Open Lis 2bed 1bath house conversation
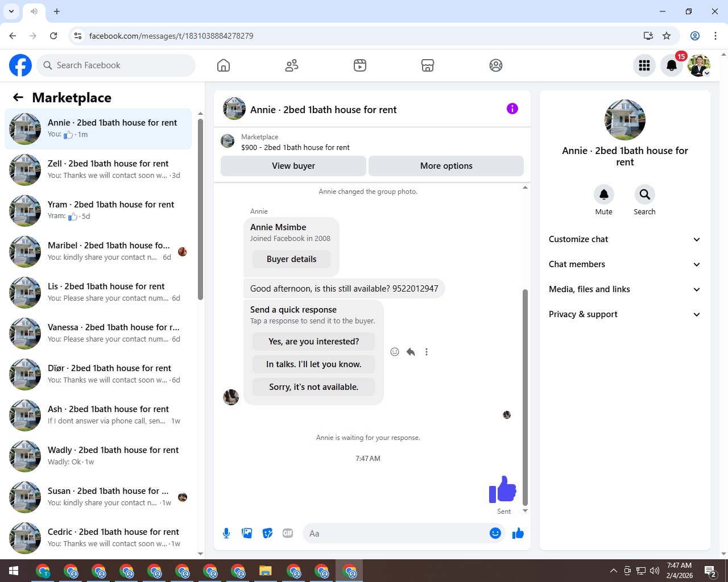Viewport: 728px width, 582px height. (x=98, y=293)
